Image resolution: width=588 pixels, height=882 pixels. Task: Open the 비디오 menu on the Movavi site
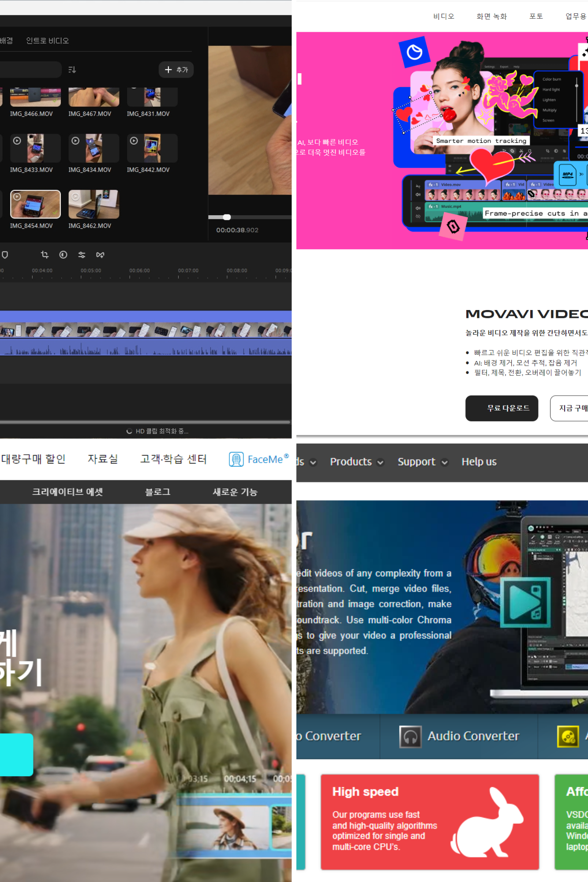coord(443,16)
